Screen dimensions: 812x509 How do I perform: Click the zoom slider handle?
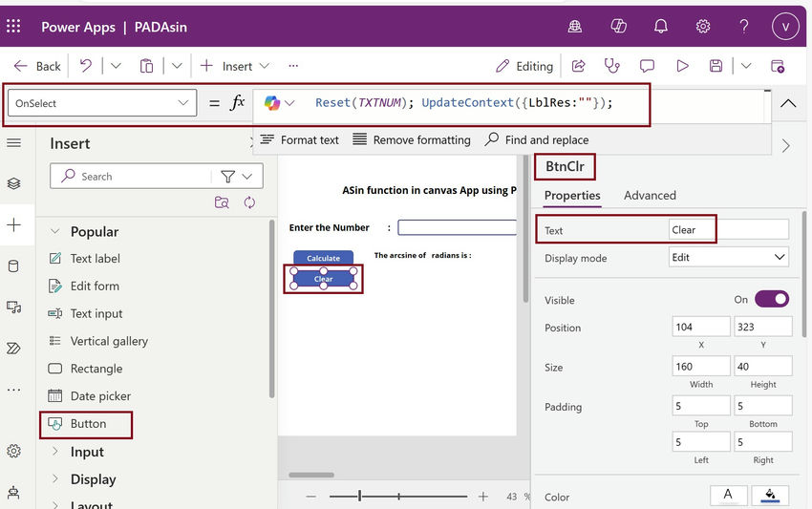coord(359,496)
